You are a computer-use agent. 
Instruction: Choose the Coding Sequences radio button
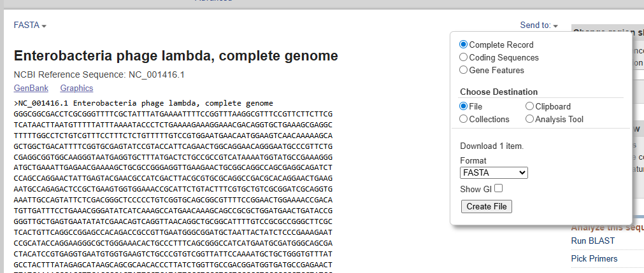click(464, 58)
